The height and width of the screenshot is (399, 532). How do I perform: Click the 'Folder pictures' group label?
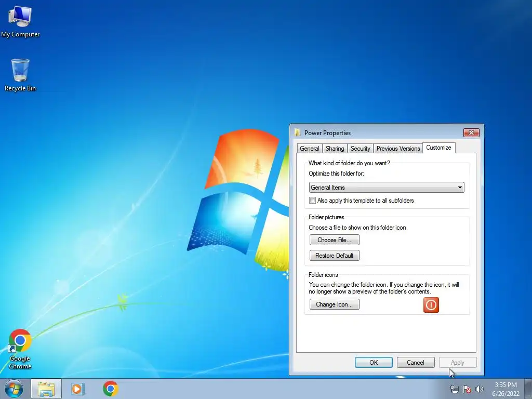(x=326, y=217)
